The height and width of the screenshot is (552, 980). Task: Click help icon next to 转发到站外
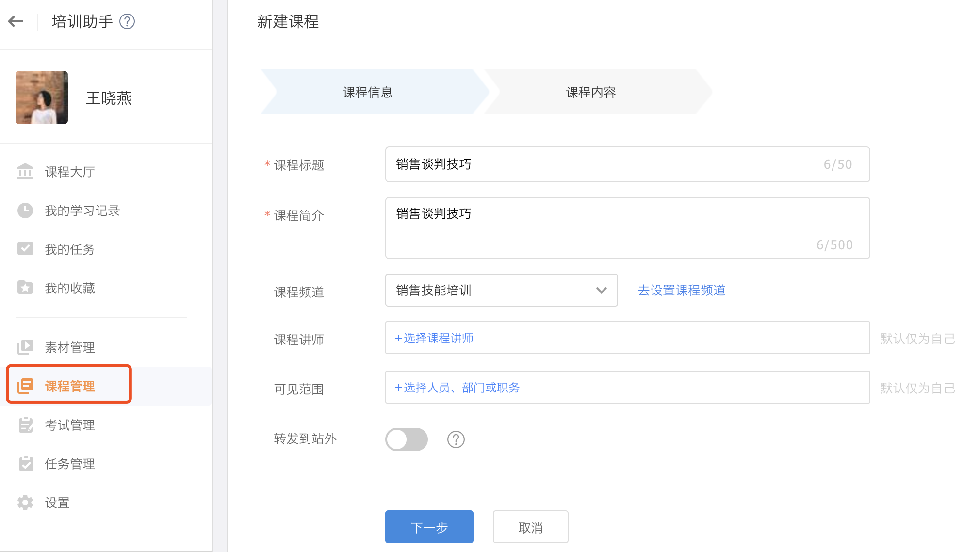pyautogui.click(x=456, y=439)
